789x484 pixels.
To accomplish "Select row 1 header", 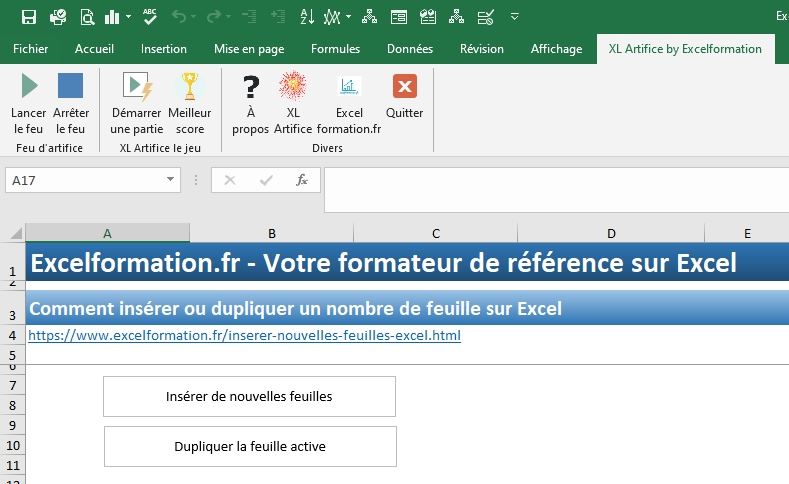I will coord(13,262).
